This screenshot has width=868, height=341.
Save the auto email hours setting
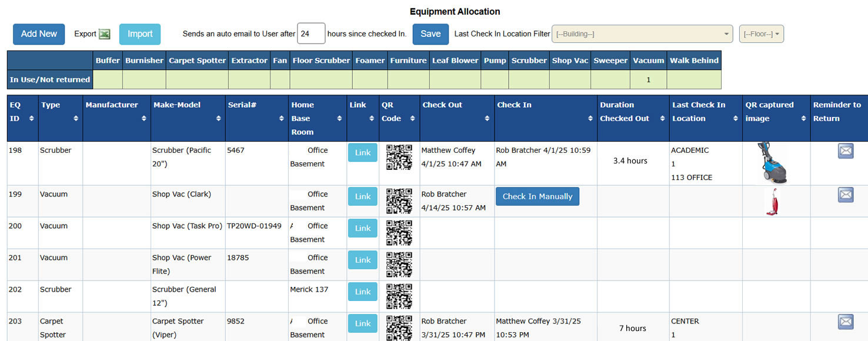[430, 34]
